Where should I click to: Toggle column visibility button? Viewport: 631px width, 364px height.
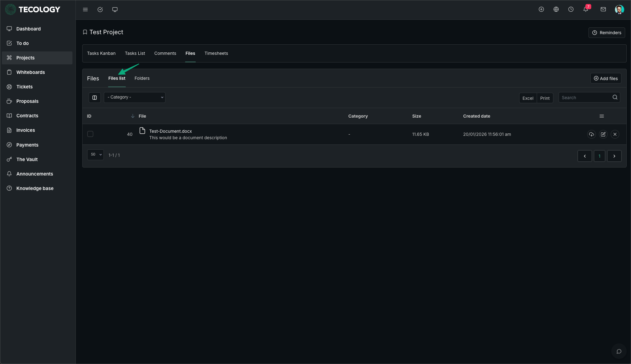point(95,98)
